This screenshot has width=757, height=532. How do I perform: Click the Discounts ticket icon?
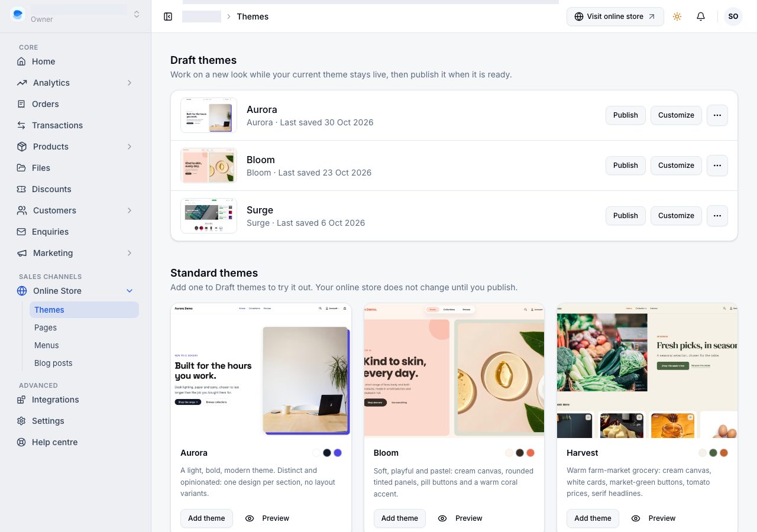(x=22, y=189)
